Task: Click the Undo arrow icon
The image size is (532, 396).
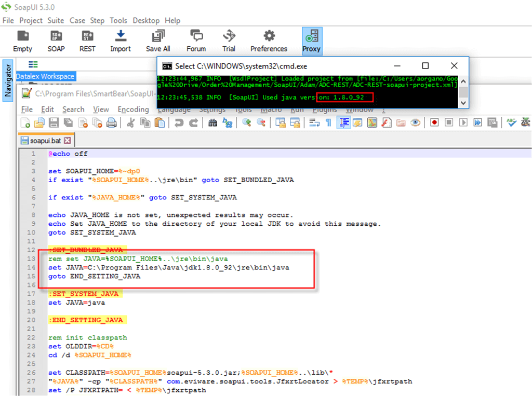Action: pos(179,122)
